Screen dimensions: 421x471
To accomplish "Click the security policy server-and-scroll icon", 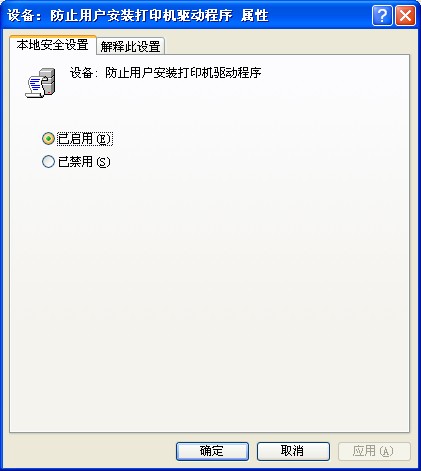I will 40,83.
